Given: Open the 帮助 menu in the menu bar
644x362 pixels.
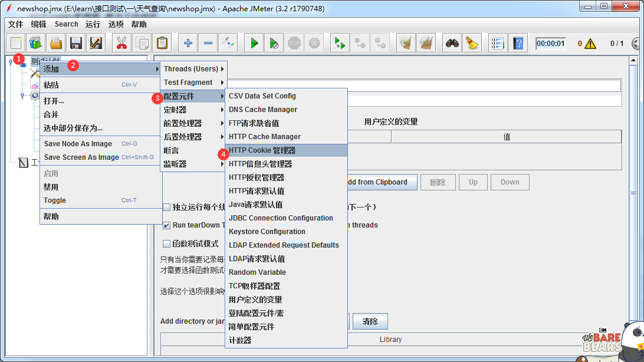Looking at the screenshot, I should point(139,24).
